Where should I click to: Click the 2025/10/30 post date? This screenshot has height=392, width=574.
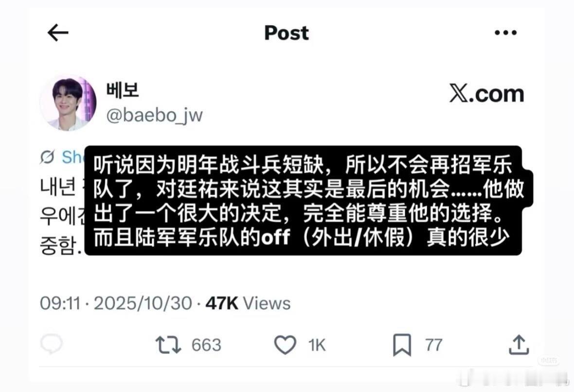[143, 303]
